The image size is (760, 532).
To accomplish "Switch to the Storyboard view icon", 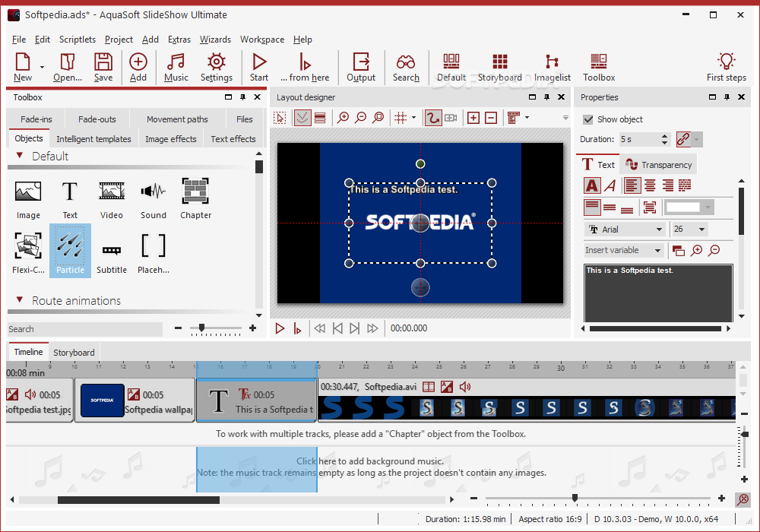I will click(500, 68).
